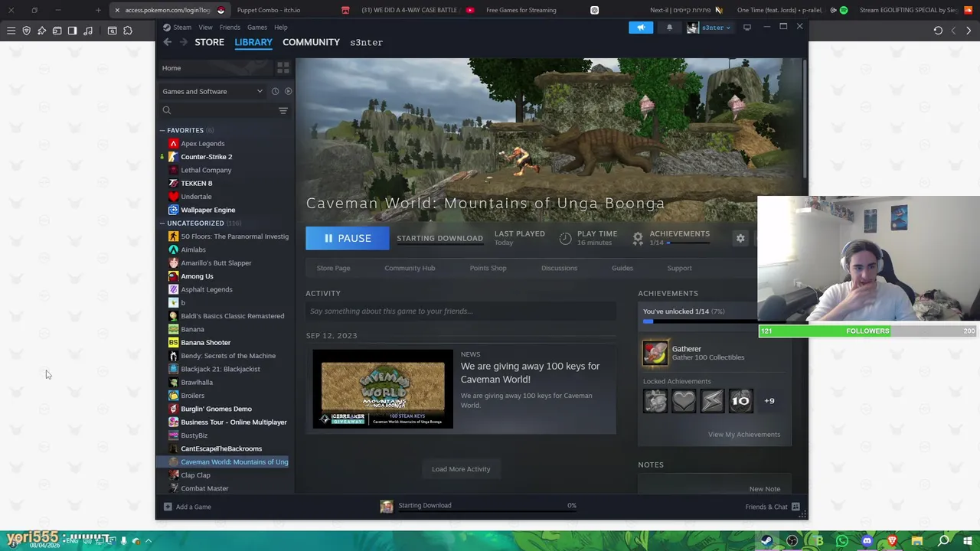
Task: Open the s3nter profile tab
Action: [366, 43]
